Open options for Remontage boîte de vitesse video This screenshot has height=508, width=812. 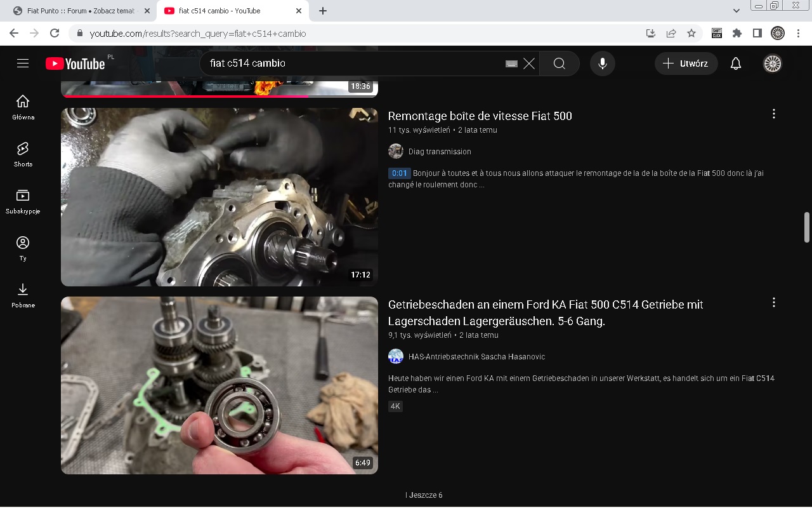pos(773,114)
